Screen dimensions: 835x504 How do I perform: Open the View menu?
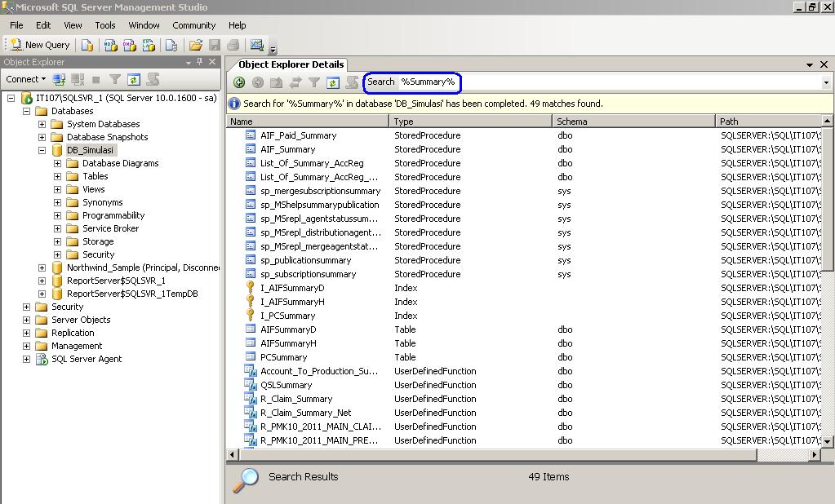(73, 25)
